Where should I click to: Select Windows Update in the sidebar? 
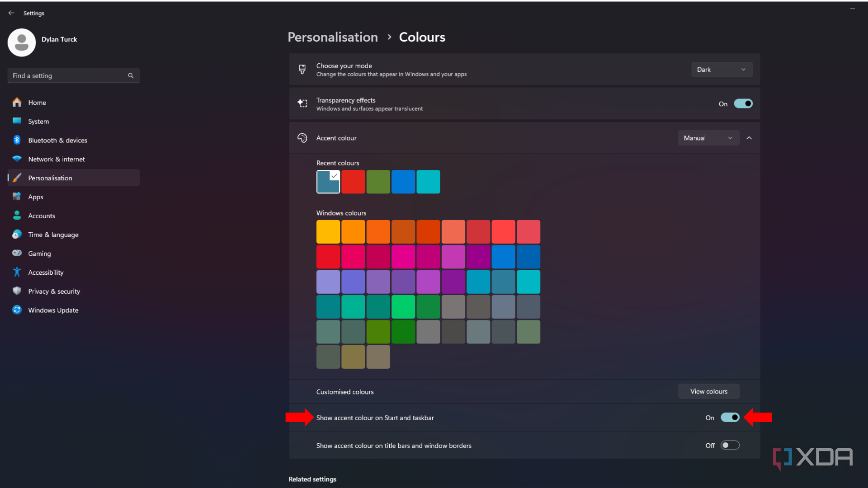53,310
